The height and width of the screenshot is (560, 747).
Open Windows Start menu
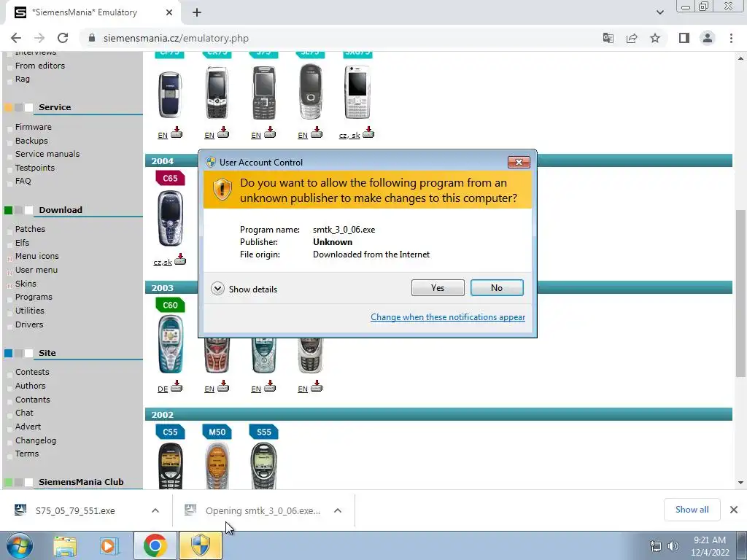click(19, 545)
